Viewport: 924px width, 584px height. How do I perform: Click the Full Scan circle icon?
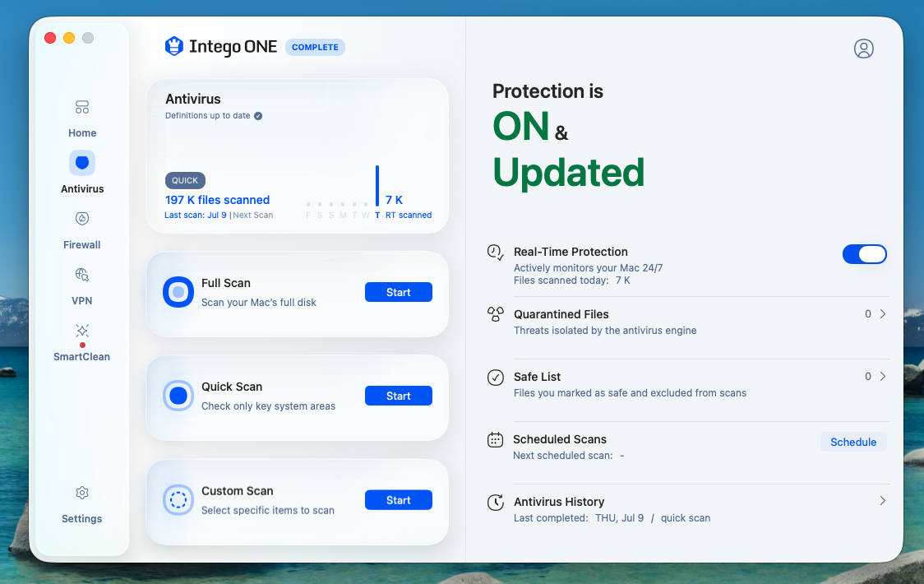pos(178,292)
